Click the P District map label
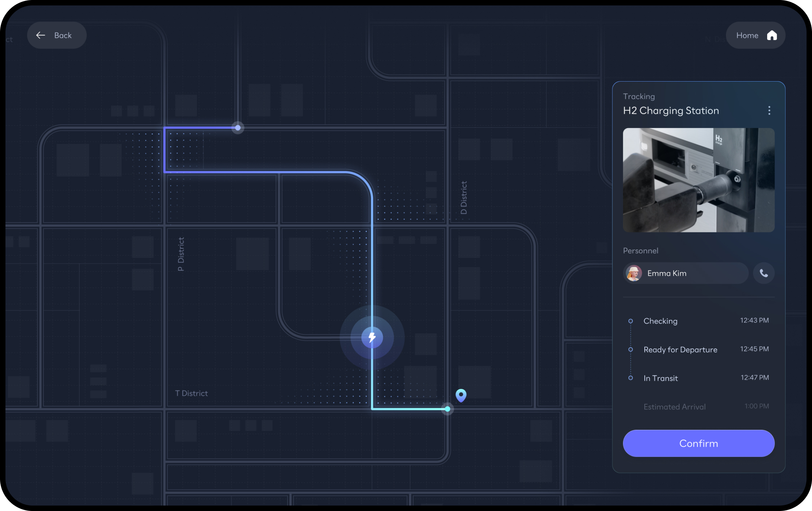Viewport: 812px width, 511px height. point(181,254)
